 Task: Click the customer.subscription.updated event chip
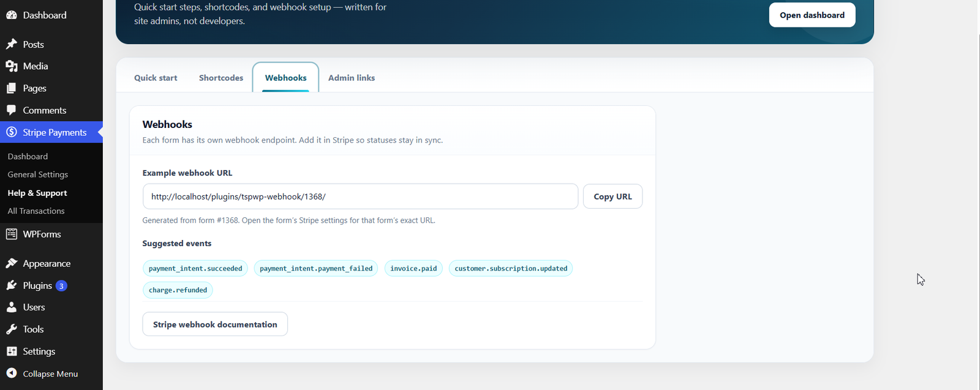[511, 268]
